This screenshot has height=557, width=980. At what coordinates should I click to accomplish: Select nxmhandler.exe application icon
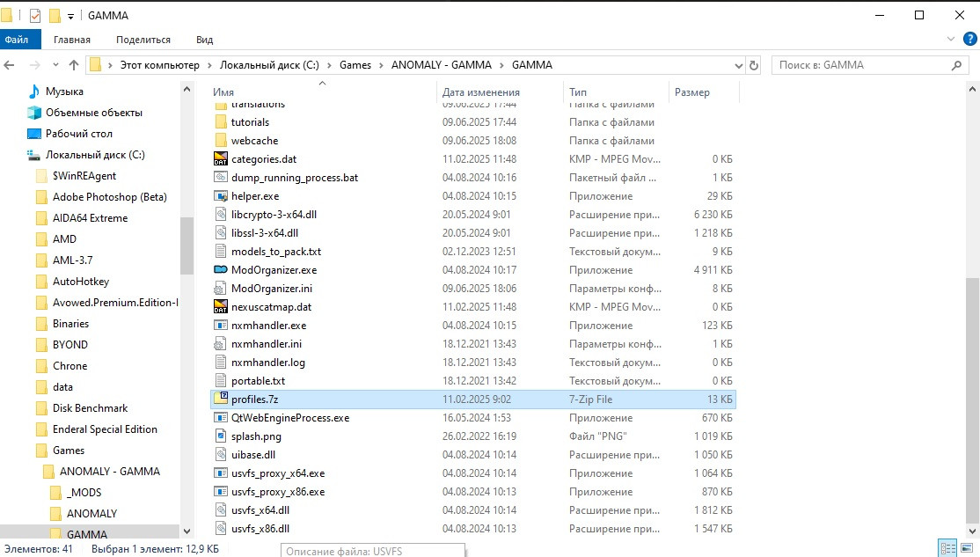[221, 326]
